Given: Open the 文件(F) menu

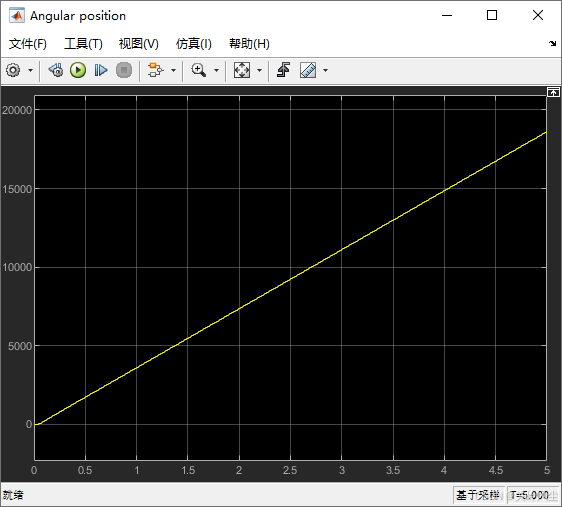Looking at the screenshot, I should pos(28,44).
